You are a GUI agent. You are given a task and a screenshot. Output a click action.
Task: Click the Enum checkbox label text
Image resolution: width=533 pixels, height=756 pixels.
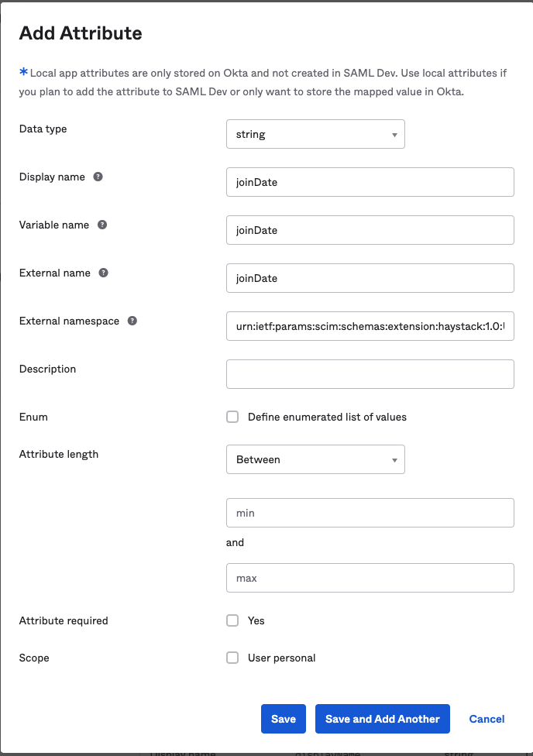click(x=327, y=417)
